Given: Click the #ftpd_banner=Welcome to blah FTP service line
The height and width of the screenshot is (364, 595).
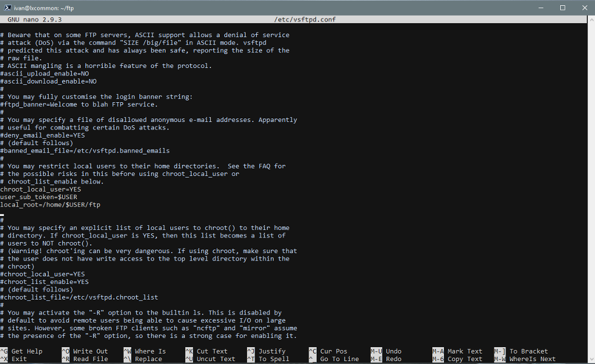Looking at the screenshot, I should pos(79,104).
